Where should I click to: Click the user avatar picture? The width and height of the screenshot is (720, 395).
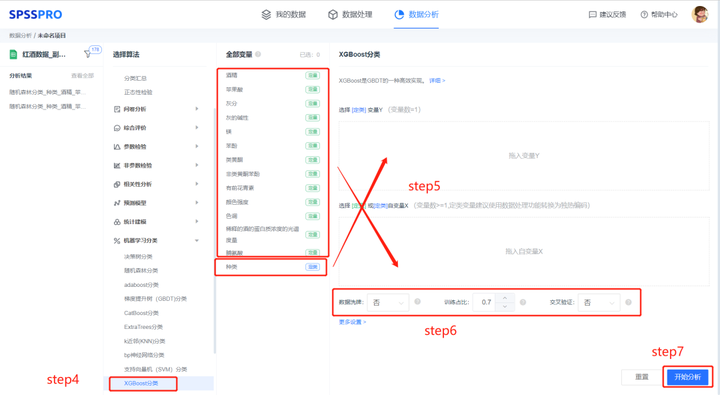tap(700, 14)
